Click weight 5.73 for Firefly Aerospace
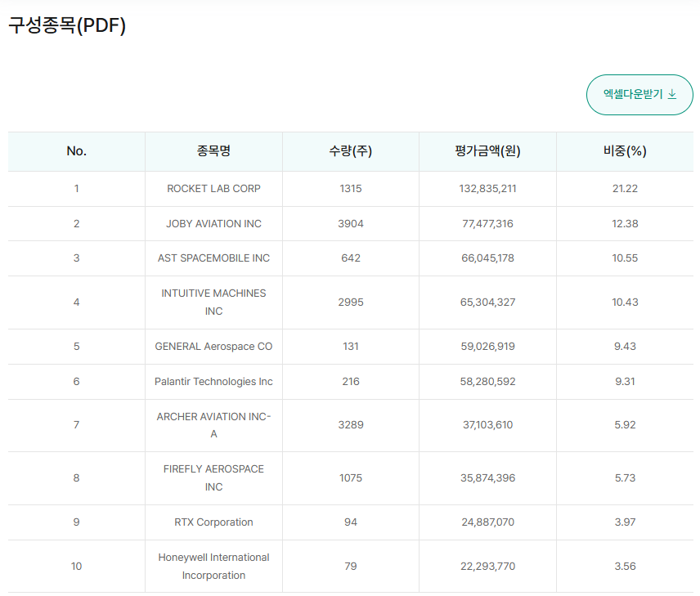The height and width of the screenshot is (596, 700). [625, 478]
